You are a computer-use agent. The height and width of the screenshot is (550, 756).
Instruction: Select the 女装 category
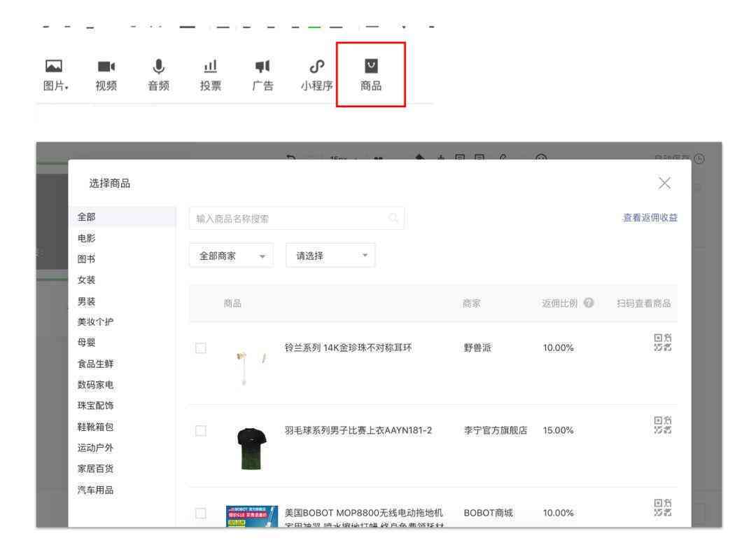click(87, 280)
